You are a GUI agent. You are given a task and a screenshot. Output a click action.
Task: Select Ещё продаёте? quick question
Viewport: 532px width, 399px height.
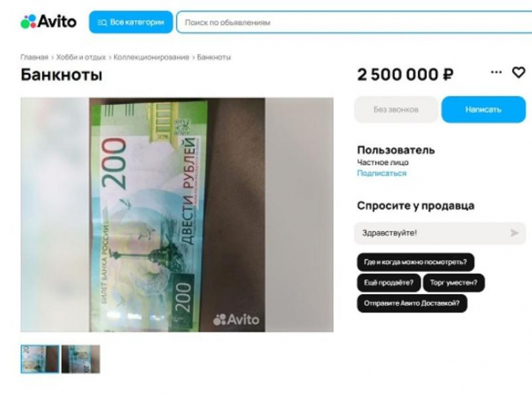[389, 283]
